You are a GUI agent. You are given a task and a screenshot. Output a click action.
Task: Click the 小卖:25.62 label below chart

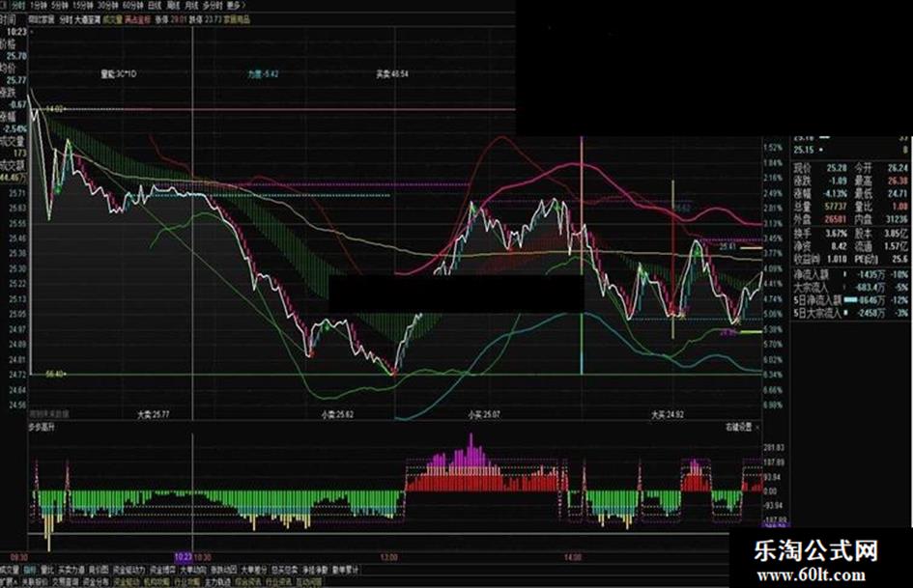[x=338, y=415]
